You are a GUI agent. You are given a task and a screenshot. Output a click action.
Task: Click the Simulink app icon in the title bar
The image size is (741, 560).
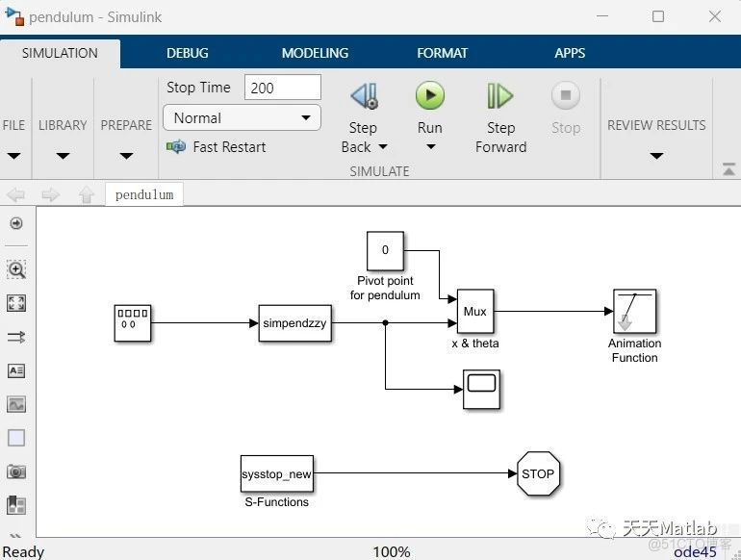(x=14, y=16)
